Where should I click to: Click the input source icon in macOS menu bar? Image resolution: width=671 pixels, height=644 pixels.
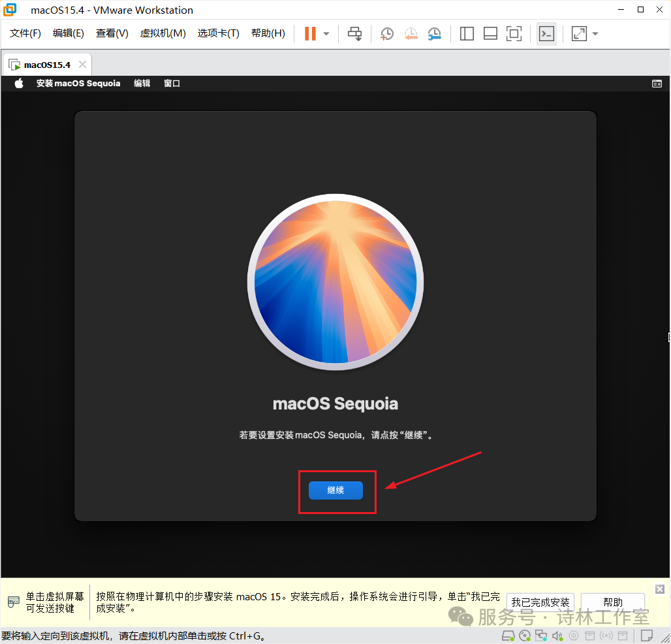(x=657, y=84)
